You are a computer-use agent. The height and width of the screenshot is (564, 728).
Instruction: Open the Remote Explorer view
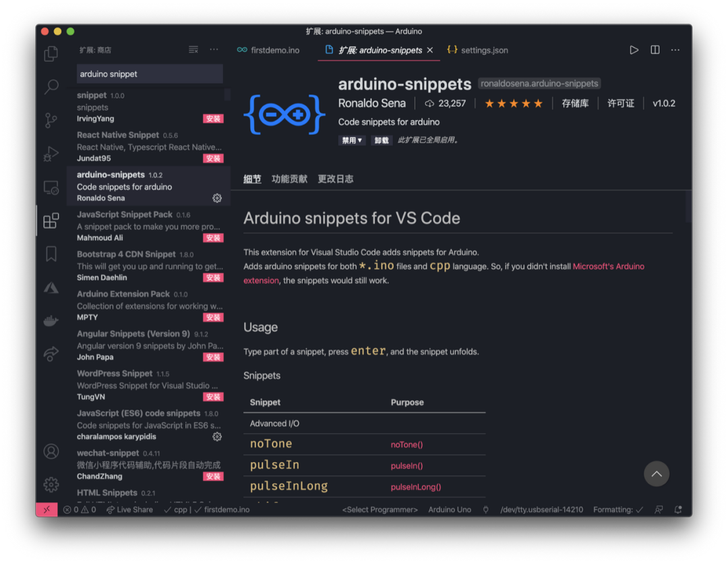pos(51,188)
